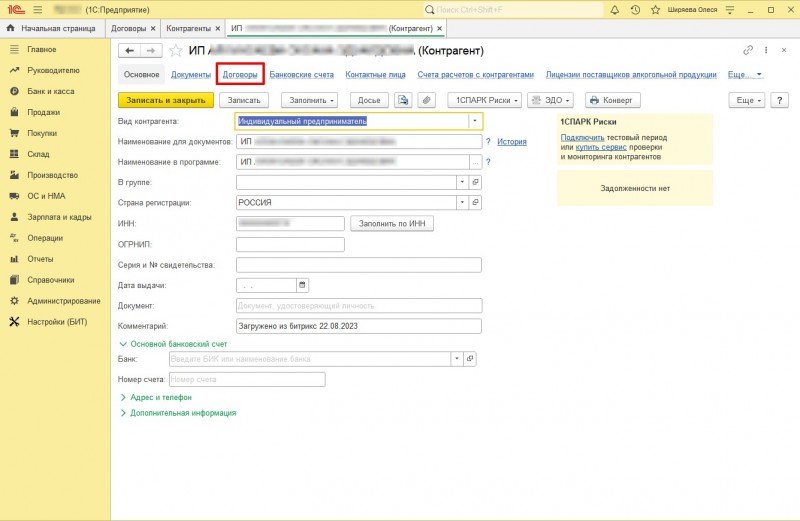Switch to the Основное form tab
This screenshot has height=521, width=800.
point(141,75)
